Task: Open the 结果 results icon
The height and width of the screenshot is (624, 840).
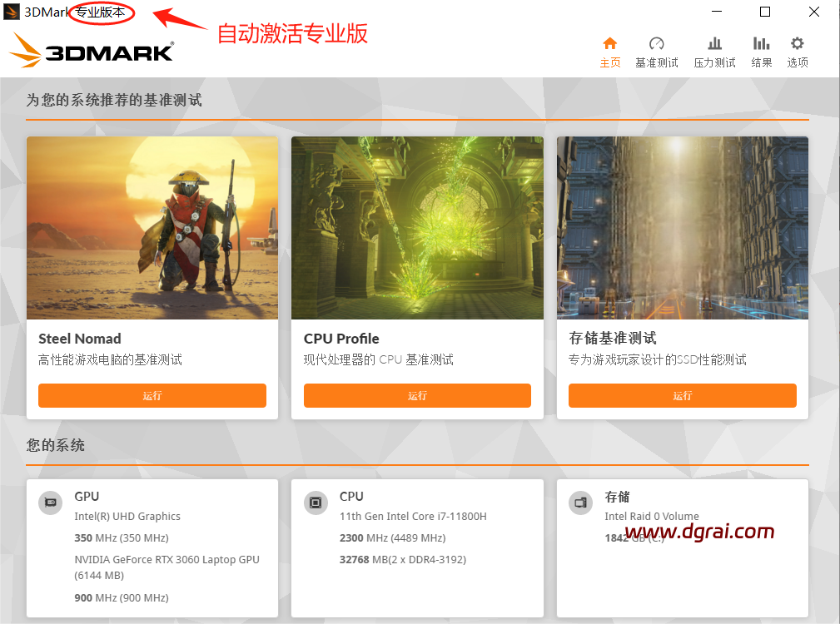Action: click(x=761, y=43)
